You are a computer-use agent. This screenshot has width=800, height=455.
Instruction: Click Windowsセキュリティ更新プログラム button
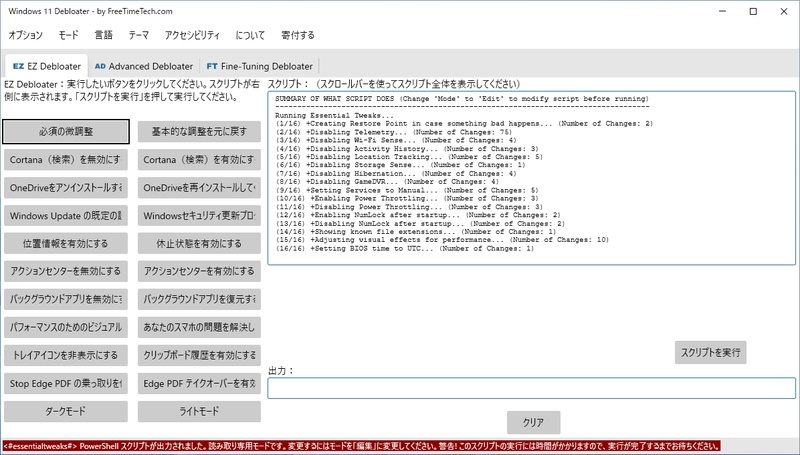[x=199, y=216]
